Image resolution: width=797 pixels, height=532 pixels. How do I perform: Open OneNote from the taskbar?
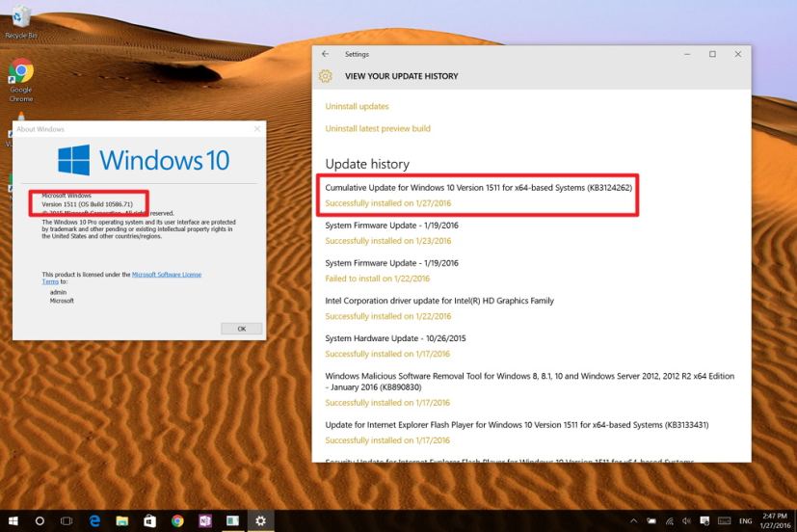205,520
